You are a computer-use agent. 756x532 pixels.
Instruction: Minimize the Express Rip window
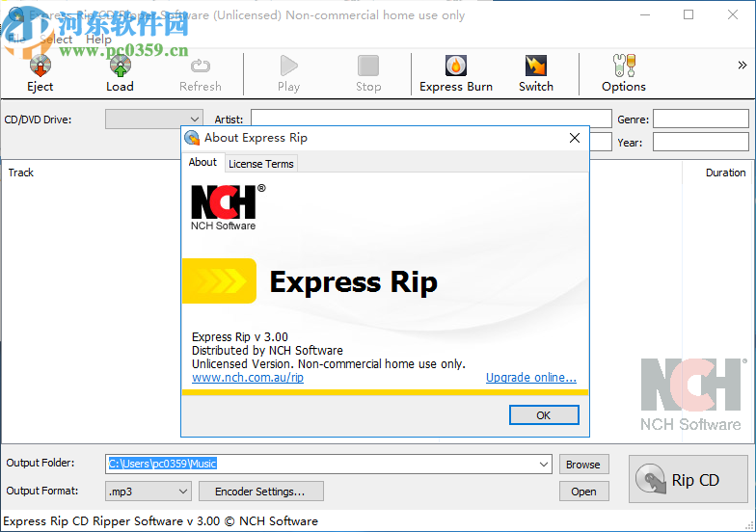click(x=645, y=15)
